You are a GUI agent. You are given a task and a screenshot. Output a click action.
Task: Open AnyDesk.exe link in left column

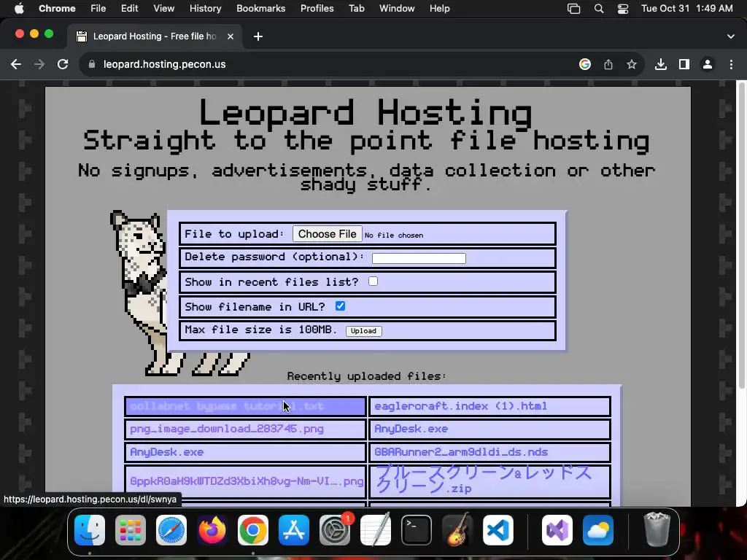tap(167, 452)
